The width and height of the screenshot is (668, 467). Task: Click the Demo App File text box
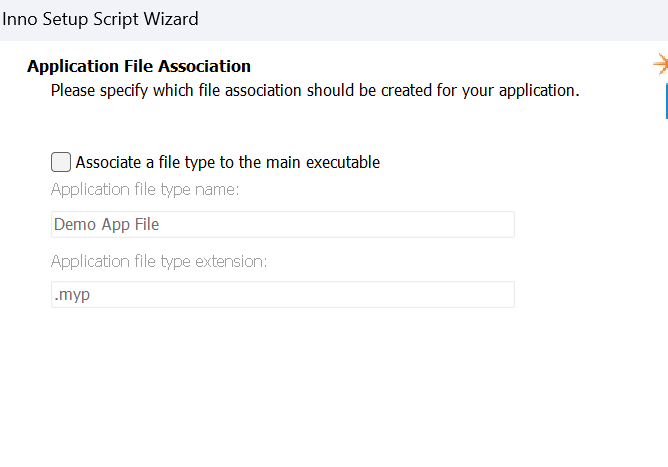tap(283, 225)
